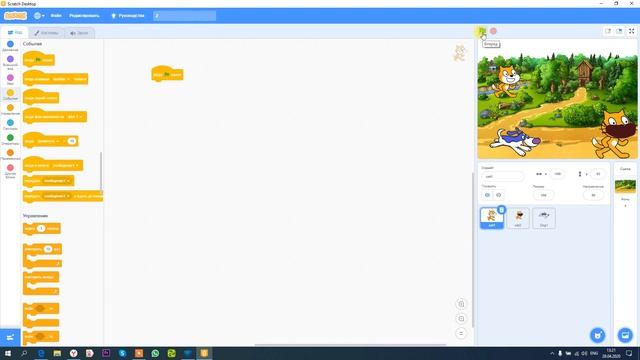Click the Scratch logo in the menu bar
This screenshot has width=640, height=360.
pyautogui.click(x=15, y=16)
